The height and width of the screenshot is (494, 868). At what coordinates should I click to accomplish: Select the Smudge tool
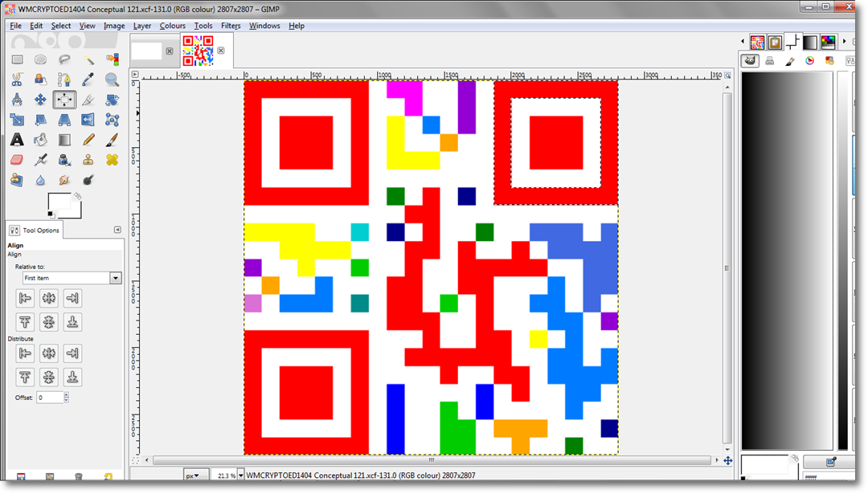pyautogui.click(x=64, y=180)
